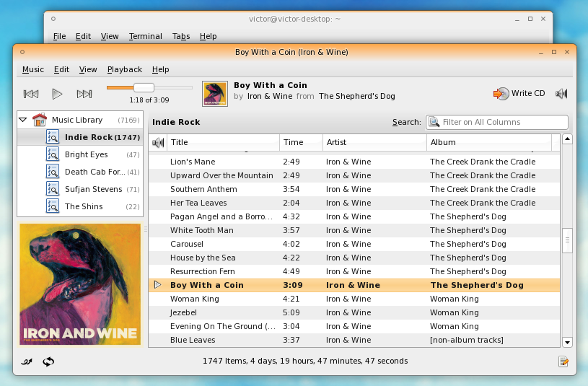
Task: Select the Death Cab For... playlist
Action: (80, 172)
